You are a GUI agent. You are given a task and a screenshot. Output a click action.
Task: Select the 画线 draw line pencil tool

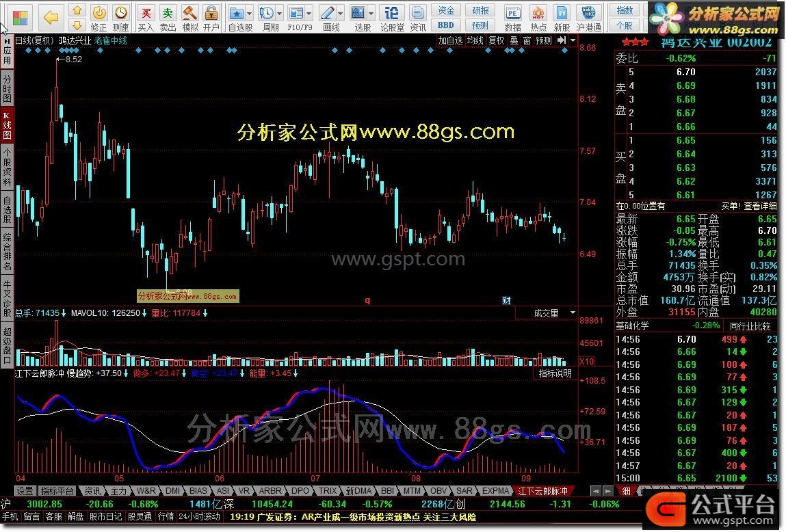pos(328,14)
